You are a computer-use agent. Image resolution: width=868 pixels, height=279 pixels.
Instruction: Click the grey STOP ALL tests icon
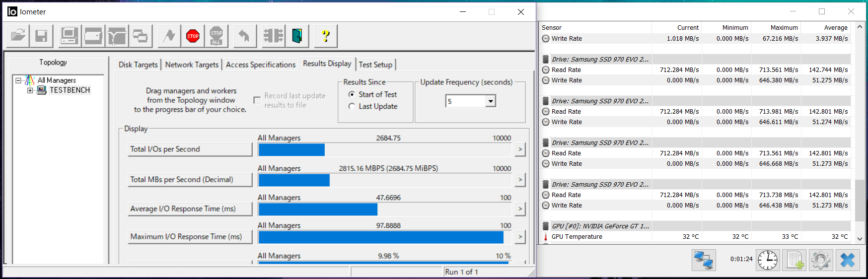click(217, 36)
